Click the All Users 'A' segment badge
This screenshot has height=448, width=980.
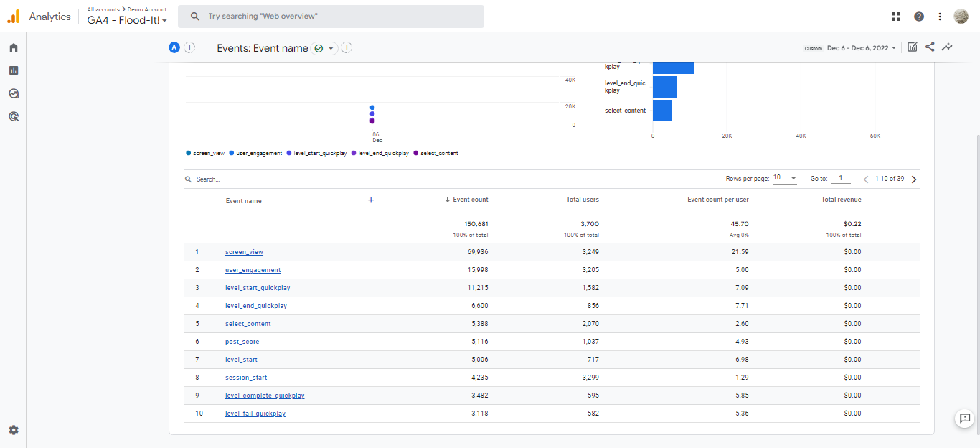pos(174,47)
